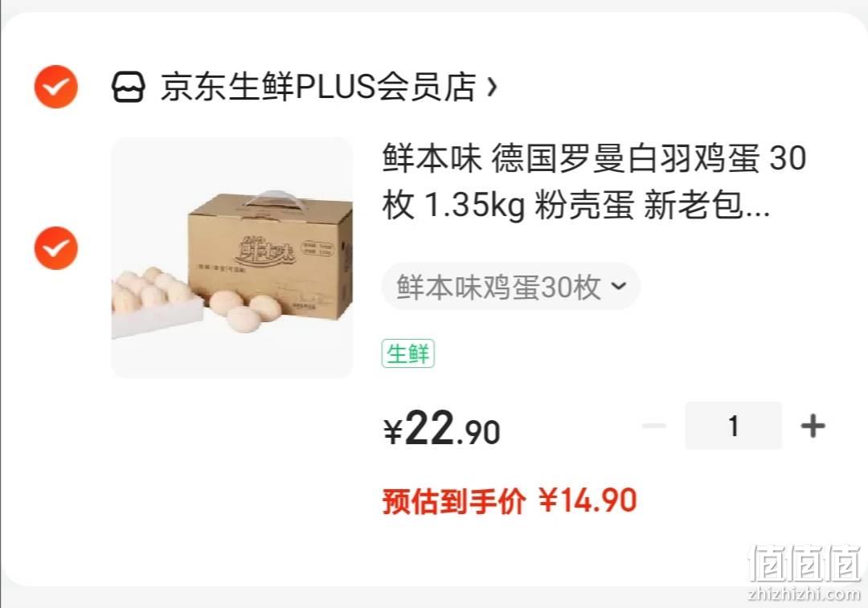Screen dimensions: 868x608
Task: Click 预估到手价 label text
Action: point(454,502)
